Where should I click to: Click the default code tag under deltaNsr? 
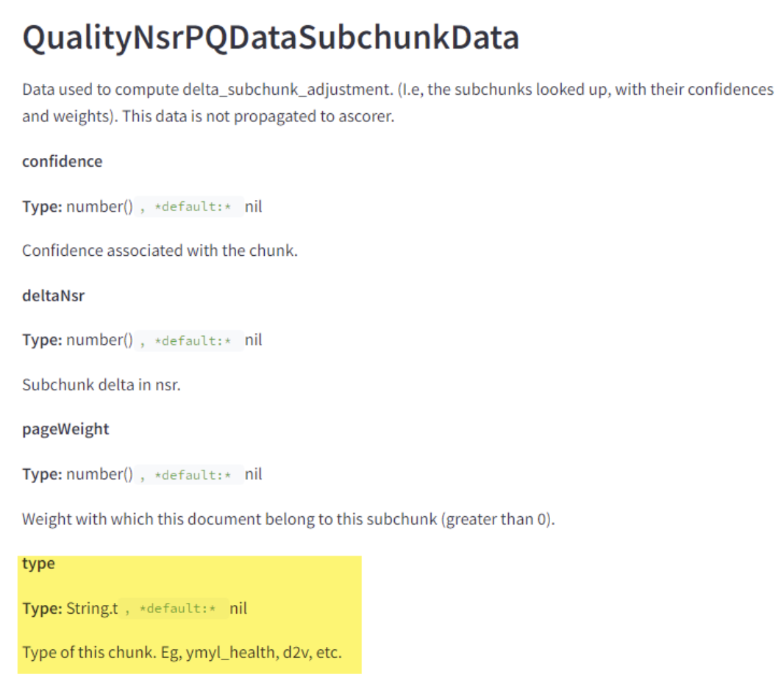coord(189,340)
